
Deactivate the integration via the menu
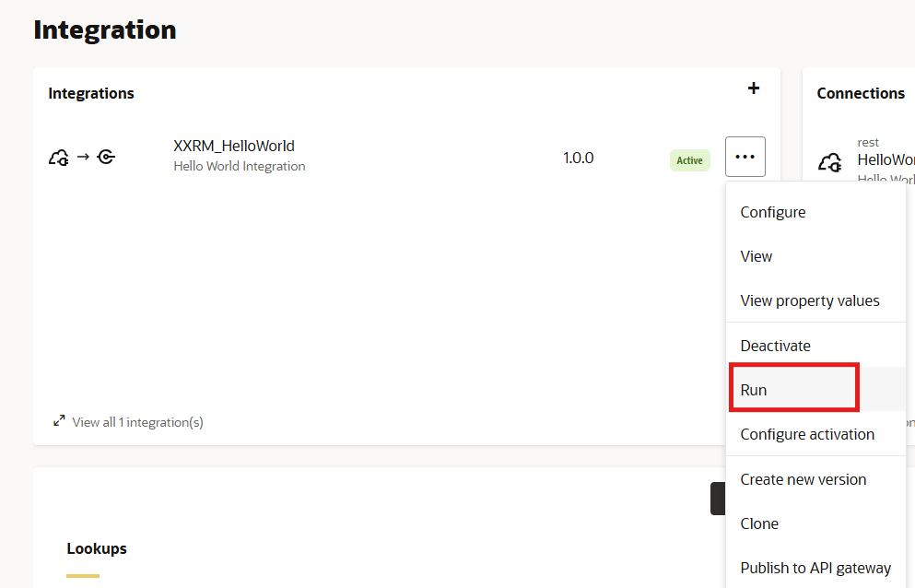click(x=775, y=346)
